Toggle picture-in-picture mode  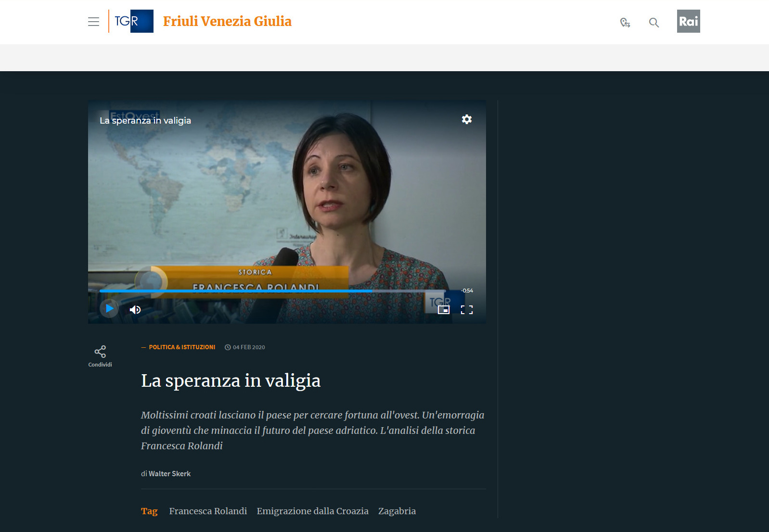point(443,310)
